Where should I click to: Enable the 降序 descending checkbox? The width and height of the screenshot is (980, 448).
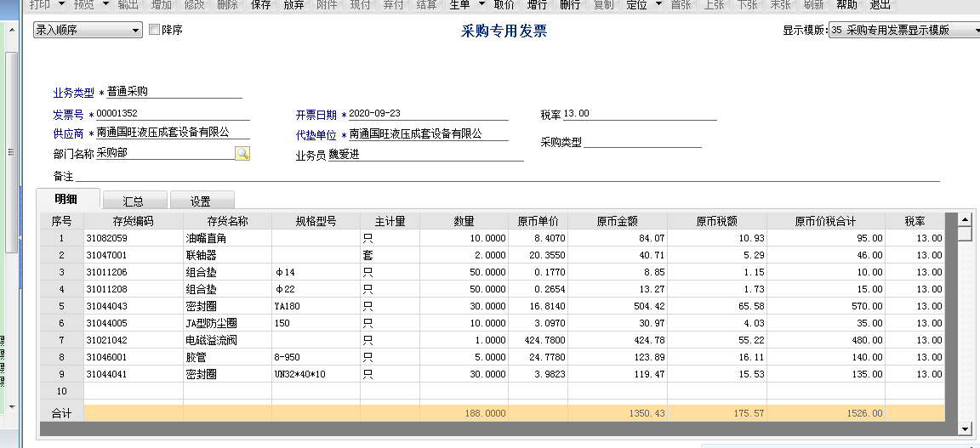pos(154,30)
